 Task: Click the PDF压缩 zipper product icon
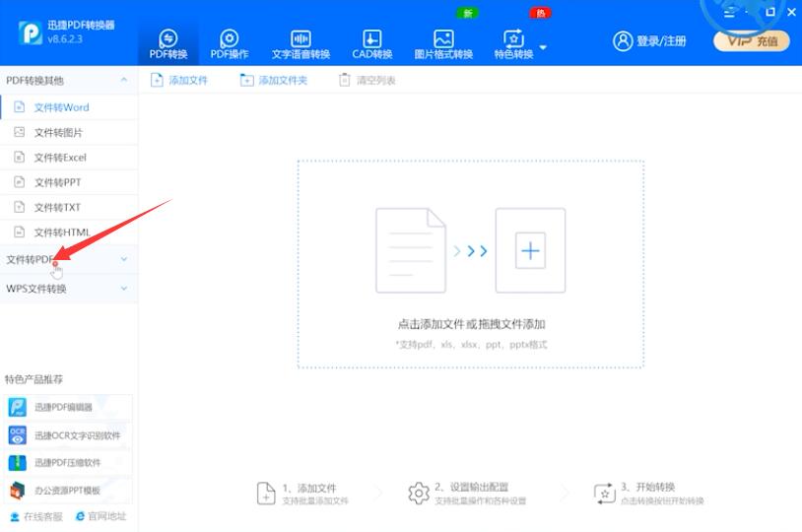(18, 462)
